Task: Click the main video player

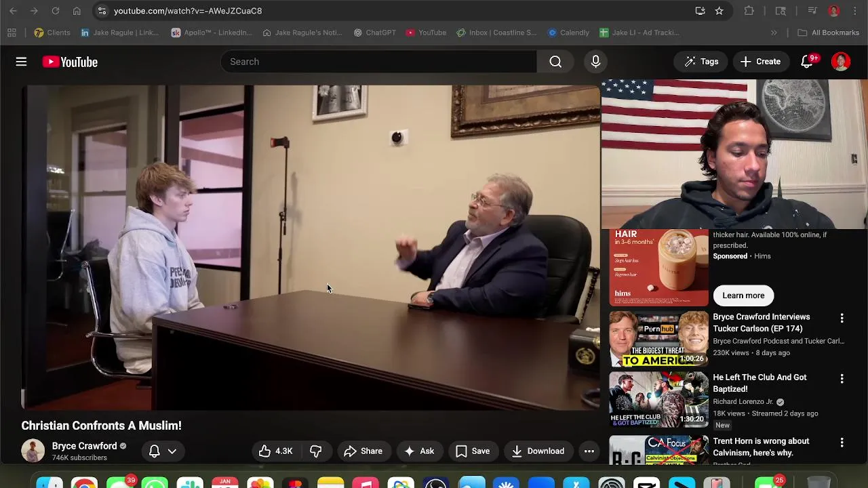Action: (x=311, y=247)
